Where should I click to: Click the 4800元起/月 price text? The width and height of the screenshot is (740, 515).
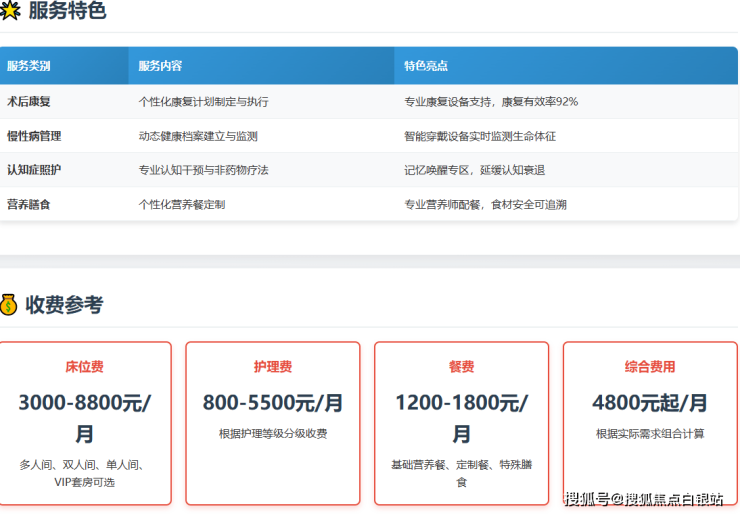pos(650,403)
